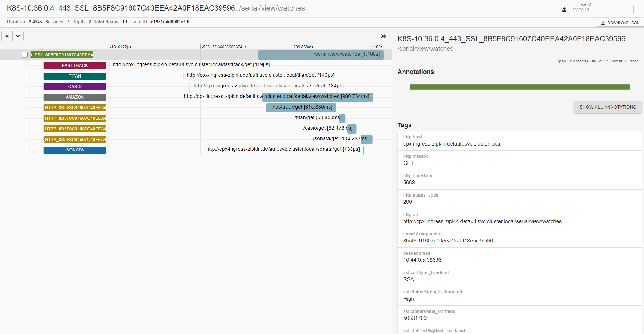Click the Trace ID e1981d4d0003e73f in header
The image size is (644, 334).
(x=170, y=22)
